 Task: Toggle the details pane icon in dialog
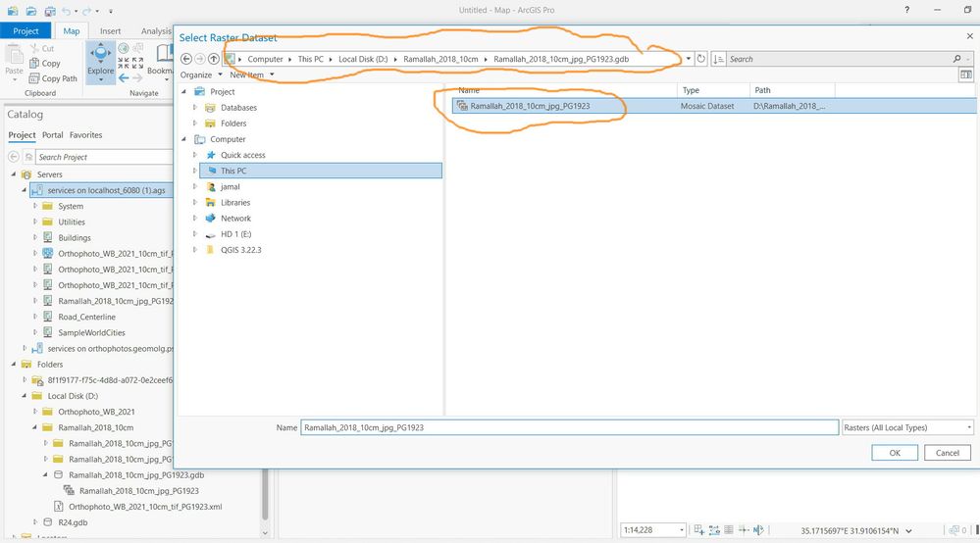(965, 74)
